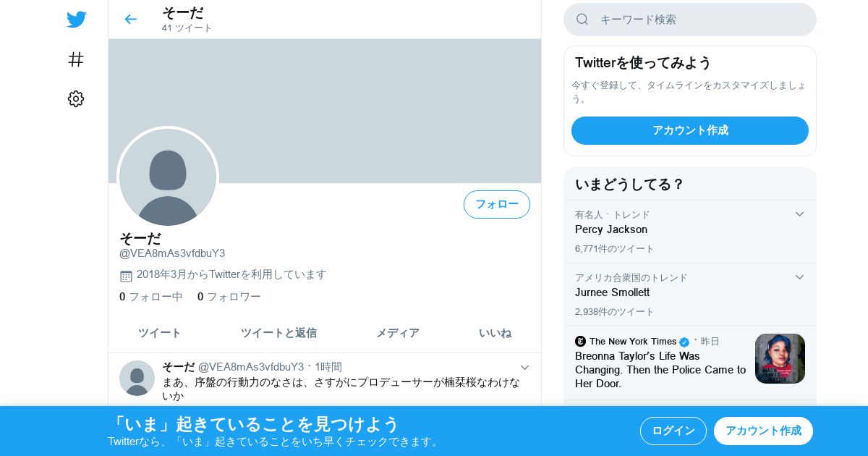Open the settings gear in sidebar
868x456 pixels.
[x=76, y=99]
